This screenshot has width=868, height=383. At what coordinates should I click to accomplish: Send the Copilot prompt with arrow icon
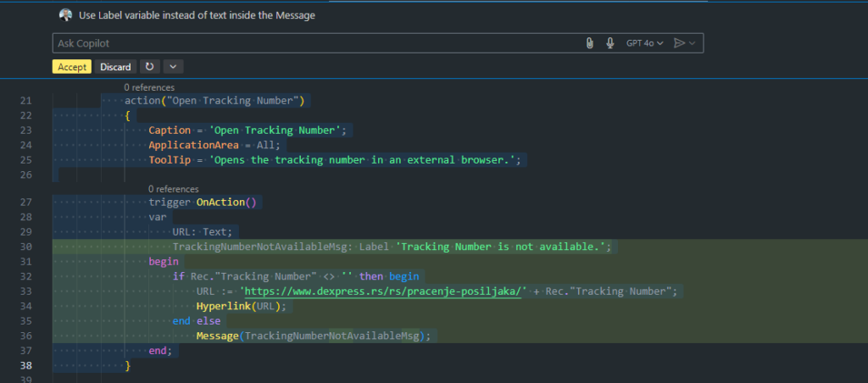tap(679, 43)
